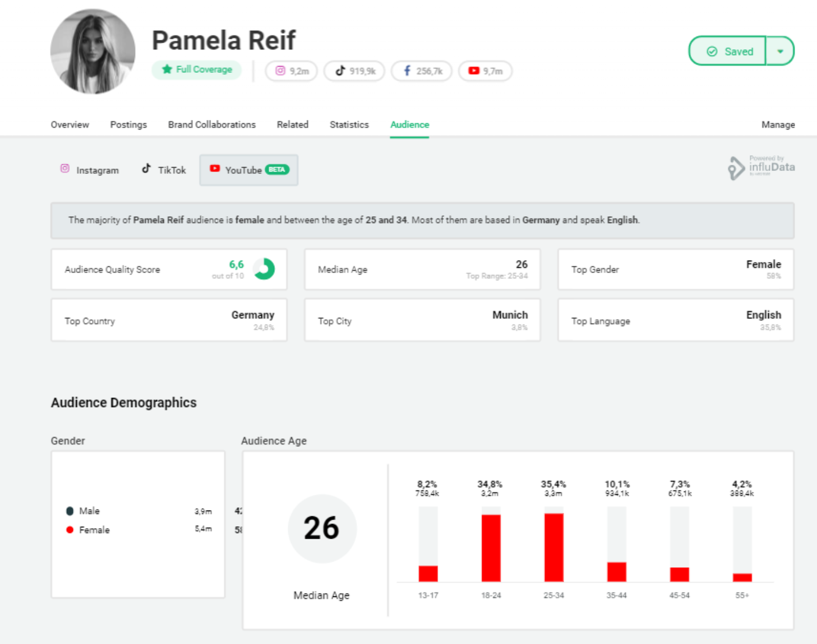The width and height of the screenshot is (817, 644).
Task: Click the 34,8% value label
Action: click(490, 484)
